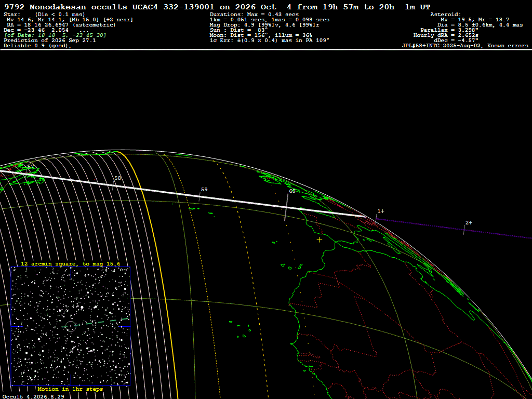
Task: Click the '12 arcmin square, to mag 15.6' label
Action: 71,264
